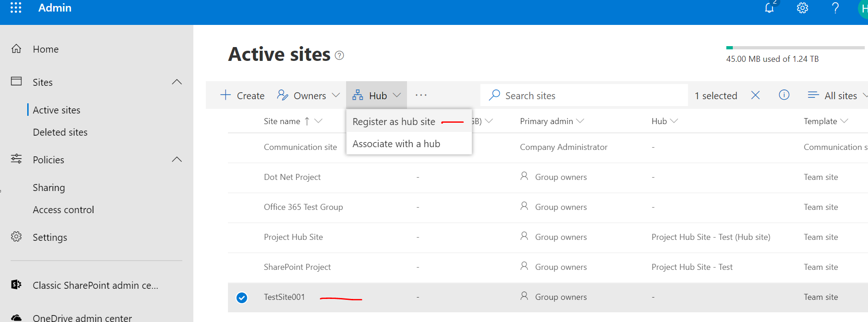Click the Settings gear icon in sidebar
The height and width of the screenshot is (322, 868).
pos(16,236)
